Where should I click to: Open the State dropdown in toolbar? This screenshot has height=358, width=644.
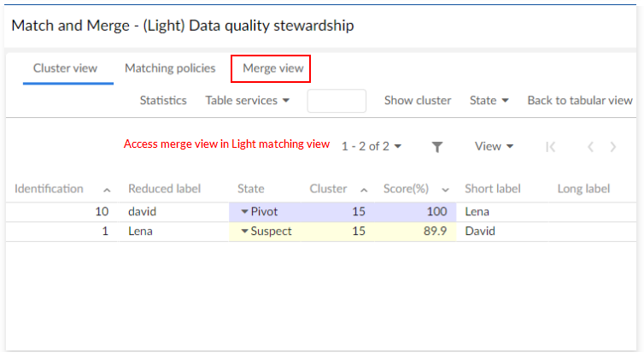pos(489,101)
